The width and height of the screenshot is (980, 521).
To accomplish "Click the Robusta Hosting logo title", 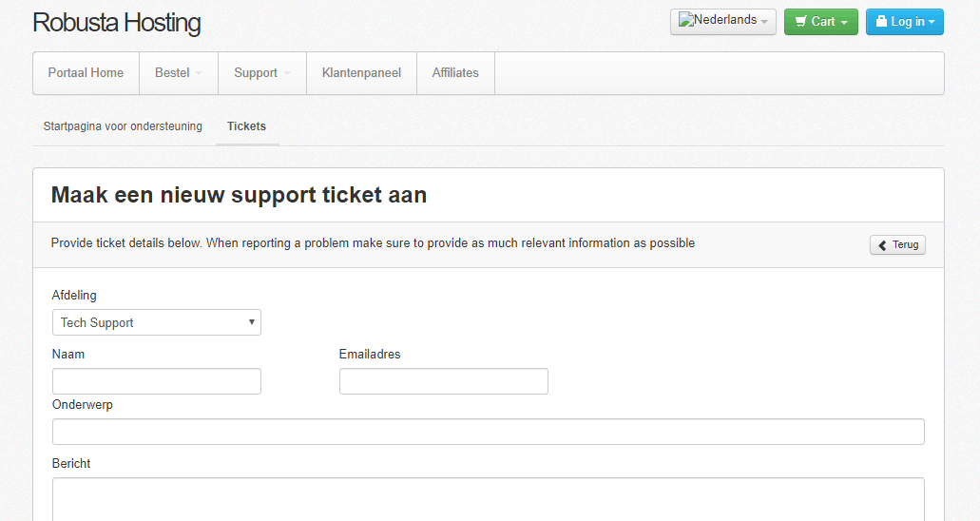I will (117, 23).
